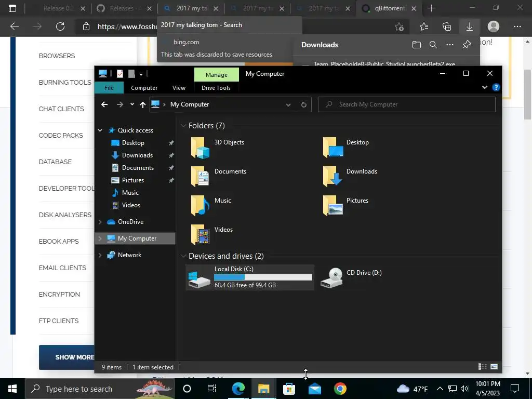This screenshot has height=399, width=532.
Task: Click the New folder quick access toolbar icon
Action: coord(131,74)
